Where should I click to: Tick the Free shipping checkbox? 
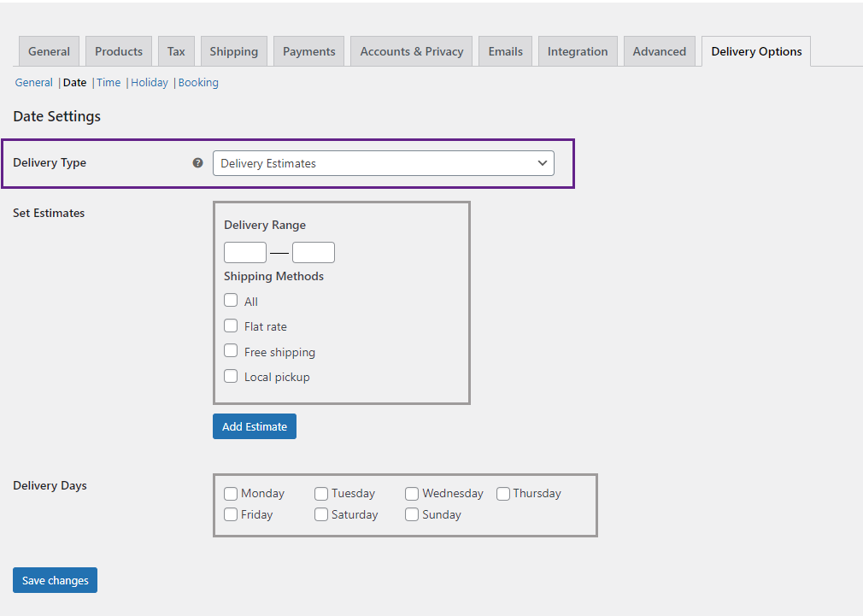pyautogui.click(x=231, y=350)
